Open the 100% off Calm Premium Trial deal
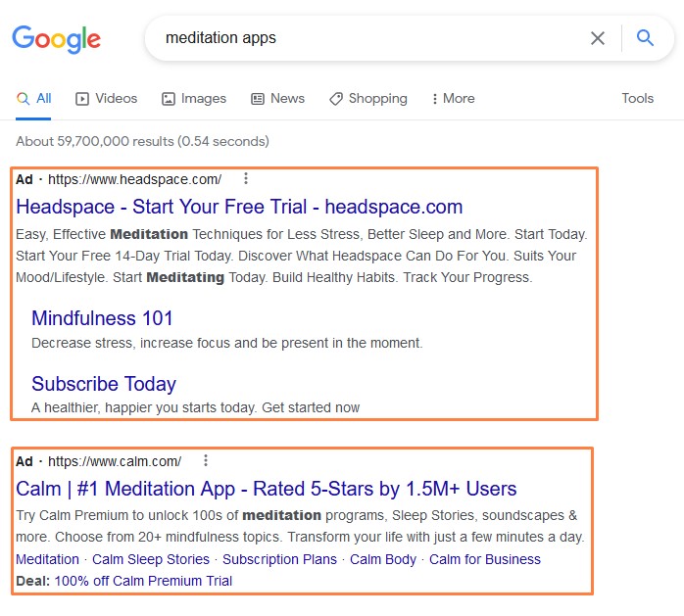The image size is (684, 616). (x=143, y=581)
